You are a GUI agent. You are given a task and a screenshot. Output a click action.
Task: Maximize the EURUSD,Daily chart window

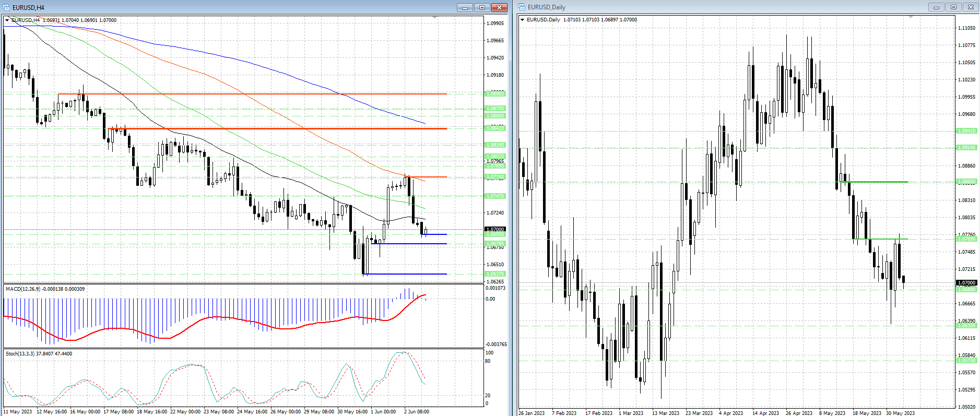click(x=953, y=7)
